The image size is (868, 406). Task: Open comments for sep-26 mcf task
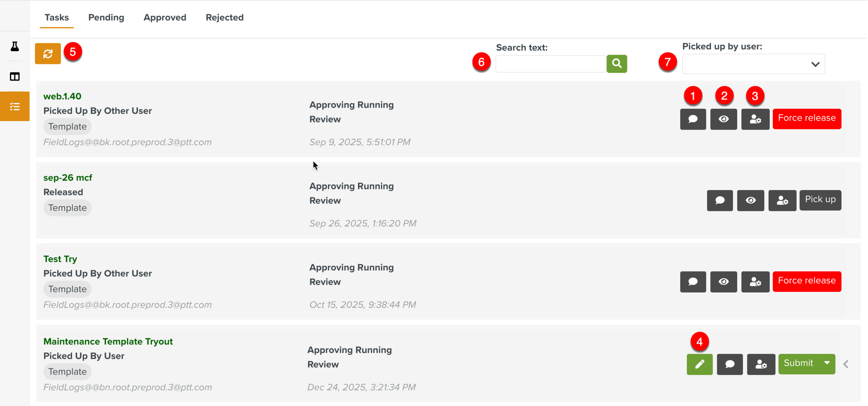719,200
